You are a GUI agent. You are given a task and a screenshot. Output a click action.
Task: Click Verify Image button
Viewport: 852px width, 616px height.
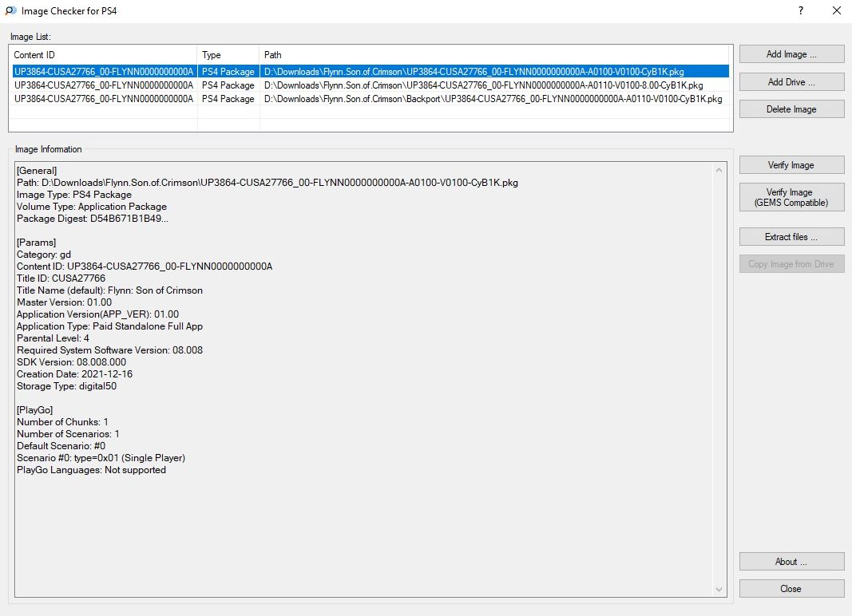pos(791,165)
